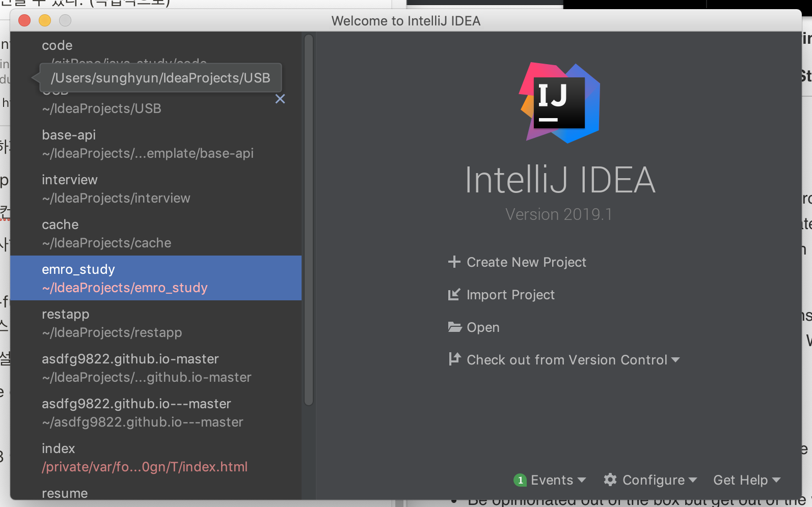Click the path ~/IdeaProjects/...github.io-master
Viewport: 812px width, 507px height.
tap(147, 377)
